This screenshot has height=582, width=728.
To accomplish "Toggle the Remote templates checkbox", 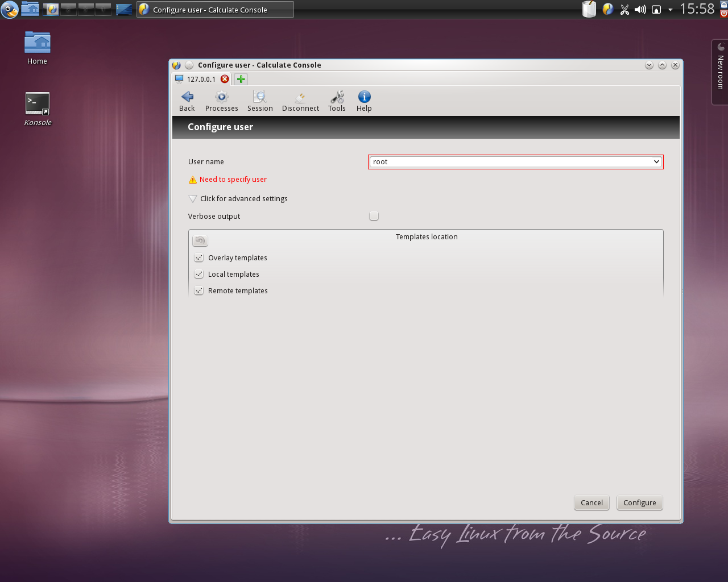I will click(x=199, y=290).
